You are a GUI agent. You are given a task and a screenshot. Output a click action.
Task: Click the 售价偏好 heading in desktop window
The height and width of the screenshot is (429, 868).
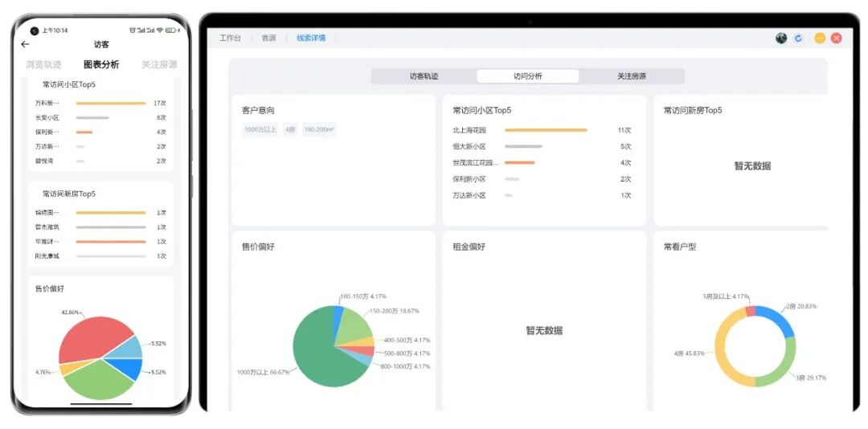tap(258, 247)
